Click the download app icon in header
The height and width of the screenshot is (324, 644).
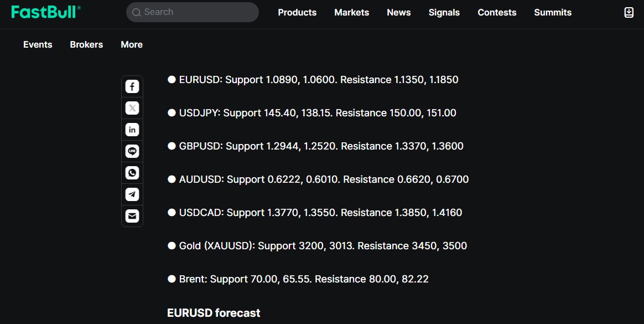(x=629, y=12)
